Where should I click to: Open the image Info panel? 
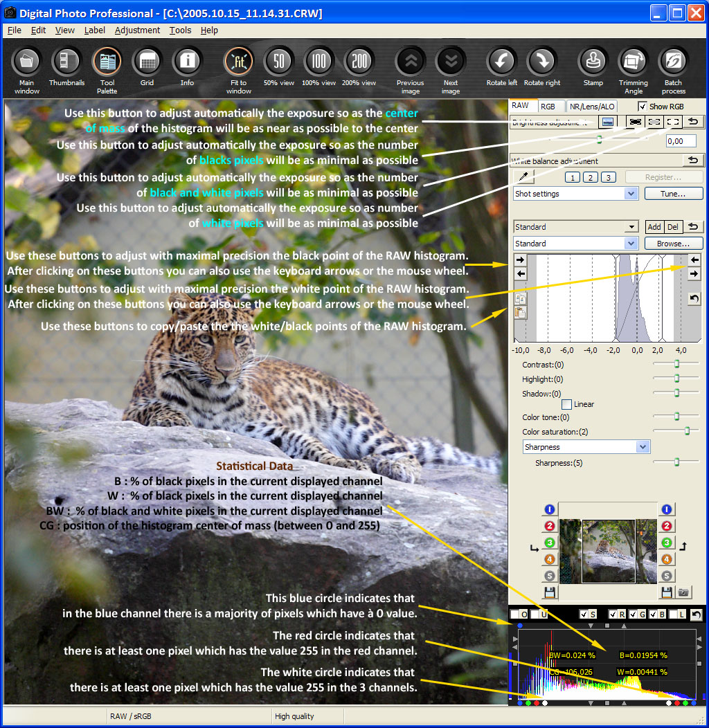(187, 67)
